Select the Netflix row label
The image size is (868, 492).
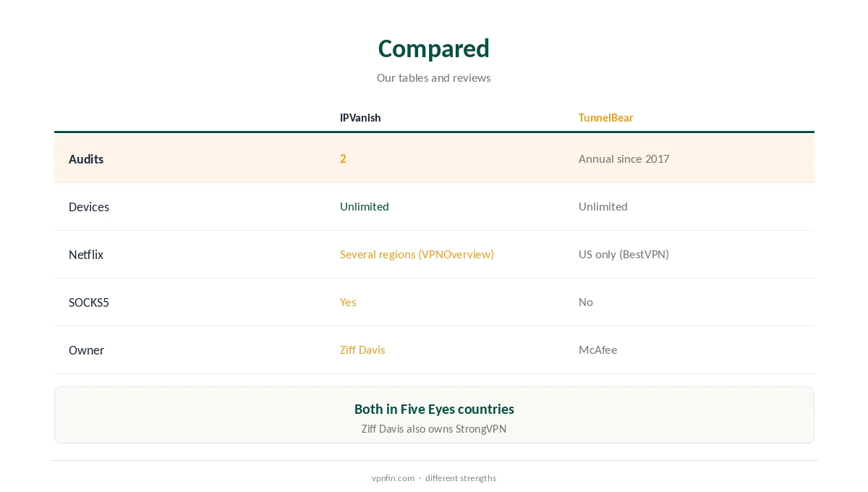pyautogui.click(x=86, y=255)
